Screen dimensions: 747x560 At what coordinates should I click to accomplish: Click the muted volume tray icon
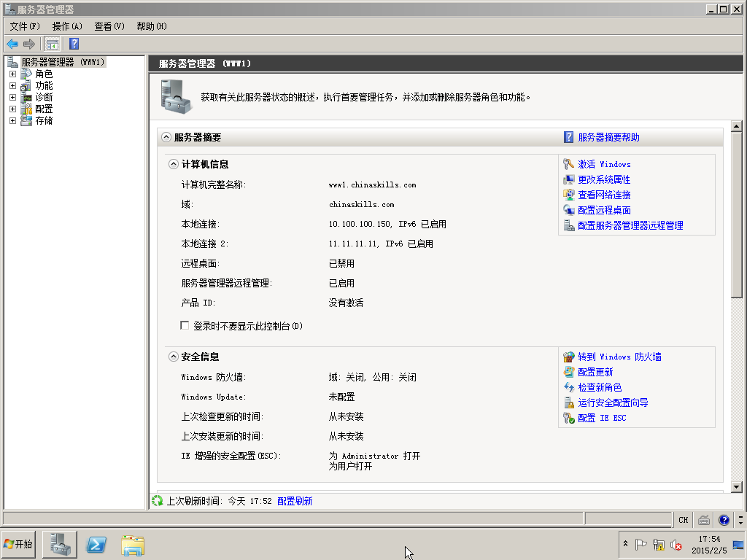(x=676, y=545)
